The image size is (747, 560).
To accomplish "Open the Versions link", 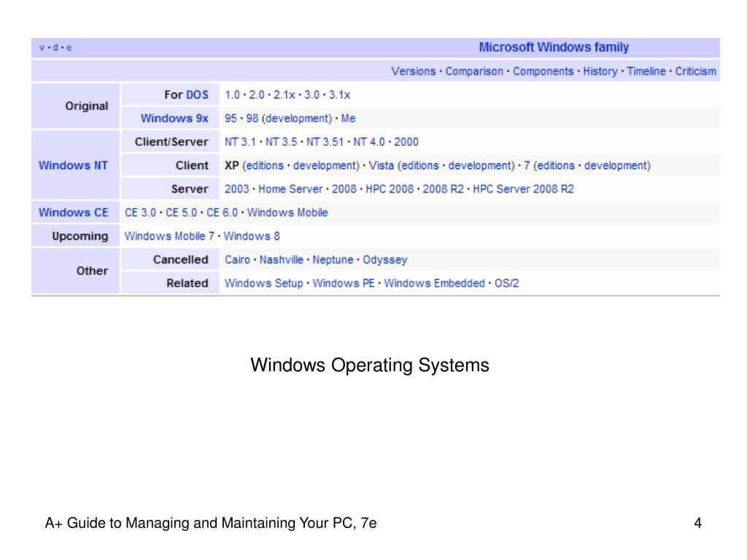I will point(413,71).
